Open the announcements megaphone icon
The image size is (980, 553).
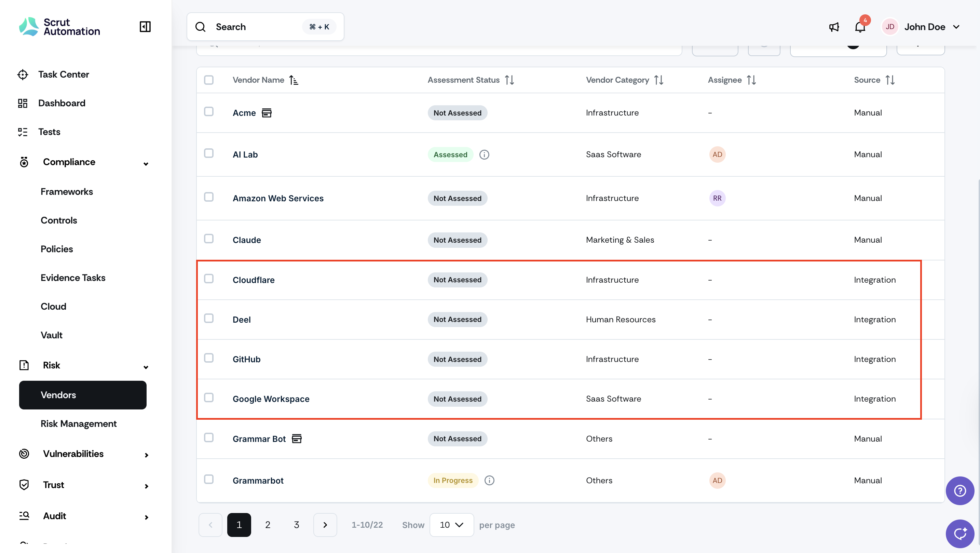point(833,27)
